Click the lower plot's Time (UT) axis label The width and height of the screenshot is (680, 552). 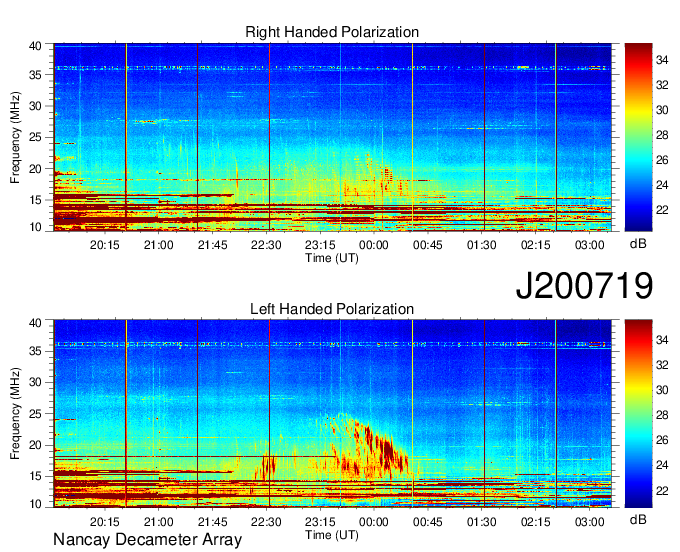click(332, 535)
